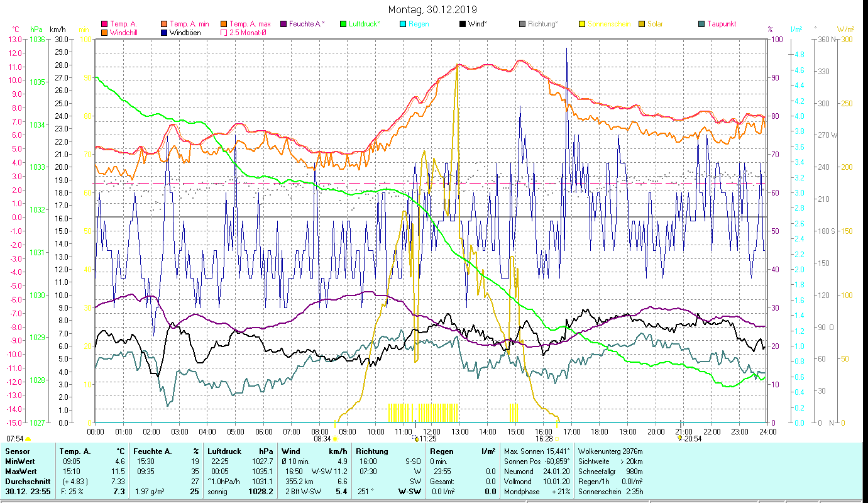
Task: Select the Solar legend label
Action: 656,25
